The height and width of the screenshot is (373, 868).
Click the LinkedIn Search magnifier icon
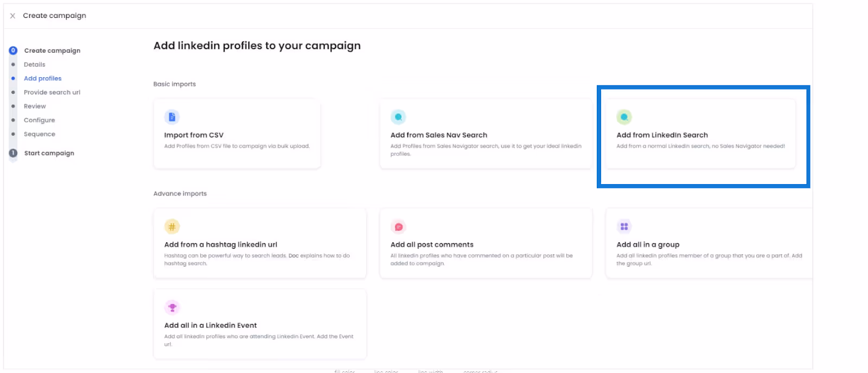pos(624,117)
